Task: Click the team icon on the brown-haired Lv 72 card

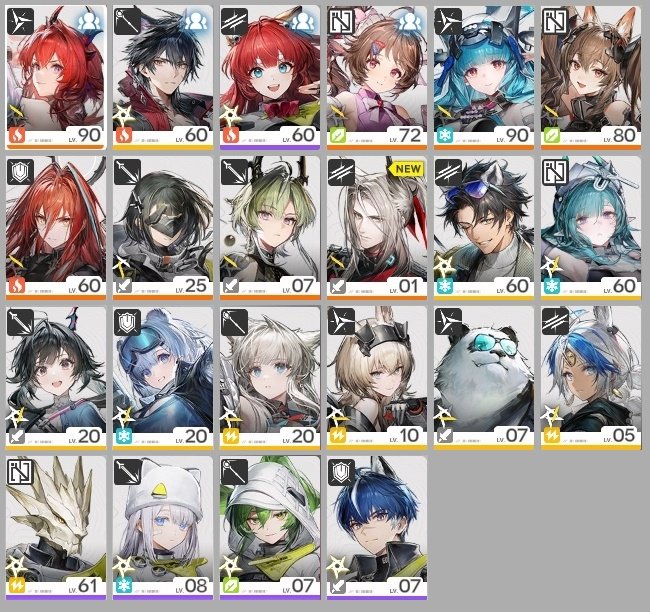Action: pos(410,22)
